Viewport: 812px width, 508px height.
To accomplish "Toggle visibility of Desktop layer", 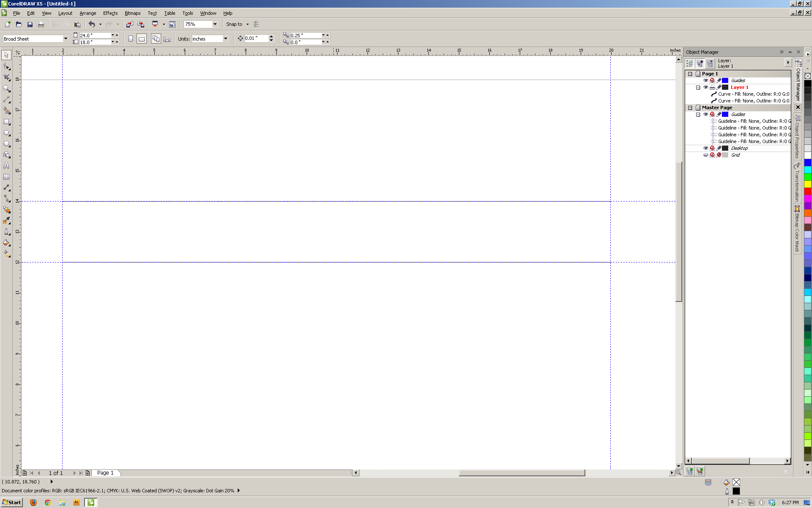I will point(705,148).
